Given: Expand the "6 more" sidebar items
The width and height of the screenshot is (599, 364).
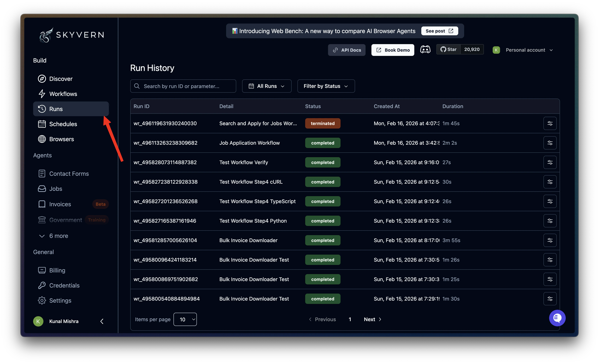Looking at the screenshot, I should click(59, 236).
